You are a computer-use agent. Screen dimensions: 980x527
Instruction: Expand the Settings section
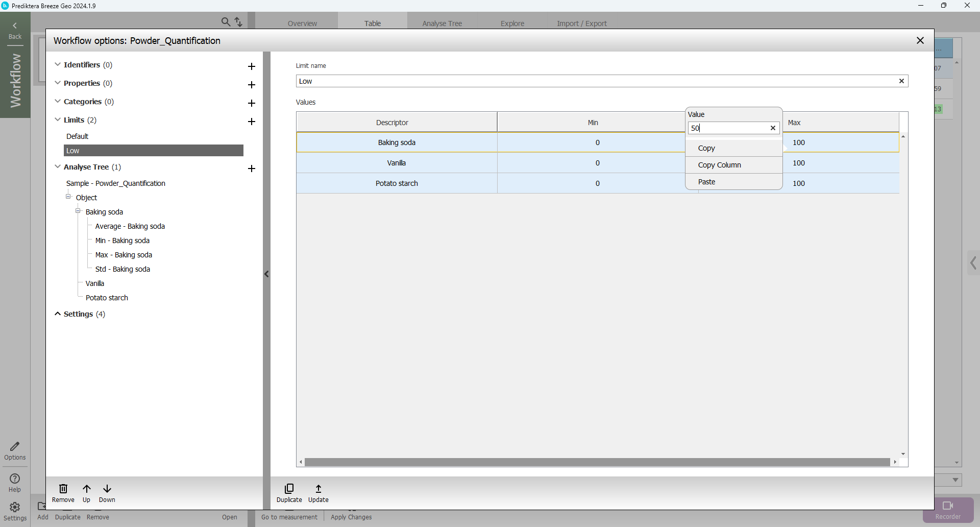pyautogui.click(x=58, y=314)
